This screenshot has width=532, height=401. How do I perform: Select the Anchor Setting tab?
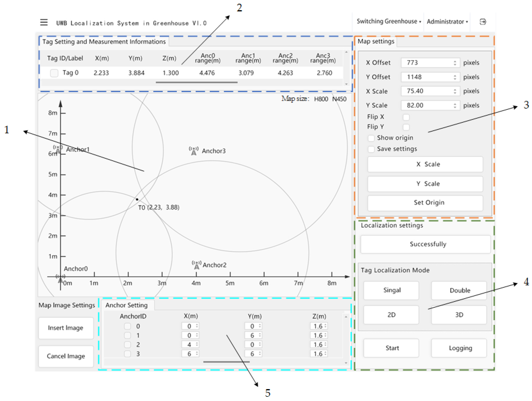(x=126, y=305)
